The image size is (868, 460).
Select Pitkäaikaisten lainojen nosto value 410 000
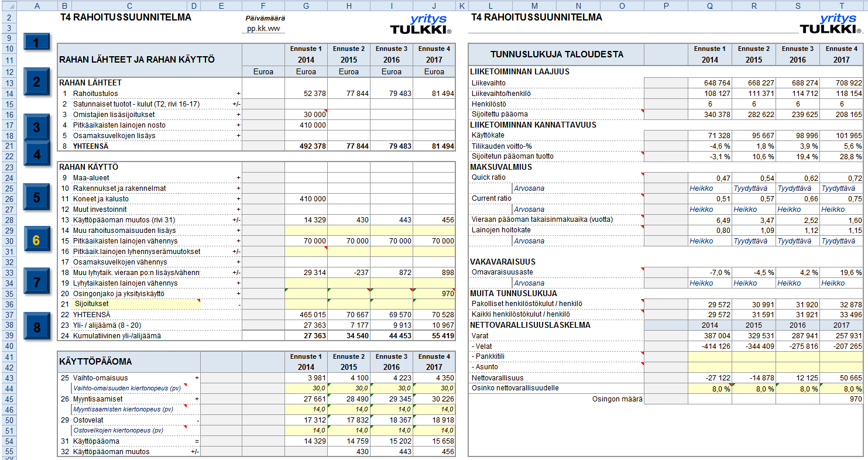pos(306,125)
